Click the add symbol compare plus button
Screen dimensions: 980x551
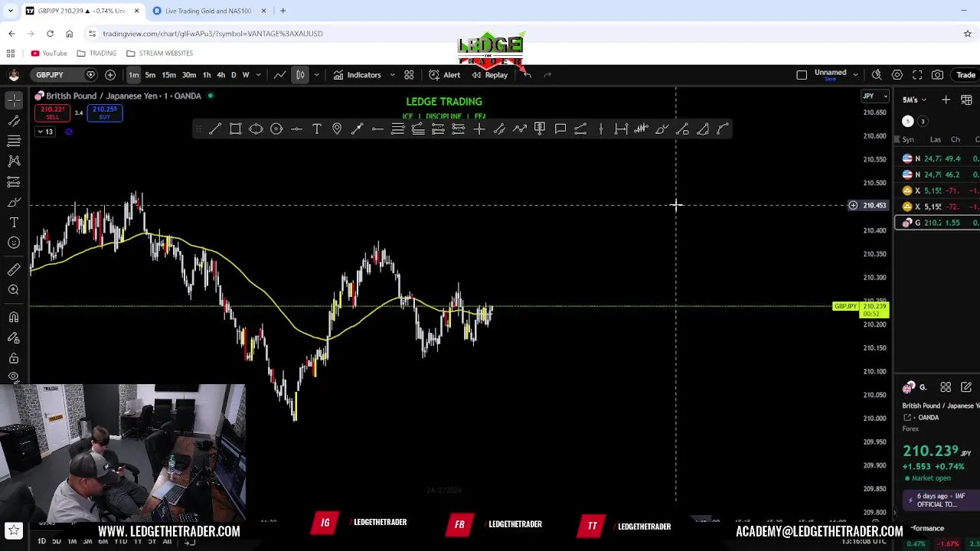110,75
